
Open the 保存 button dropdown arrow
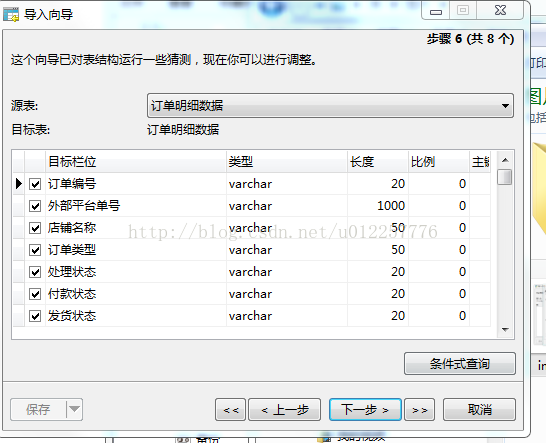coord(74,409)
